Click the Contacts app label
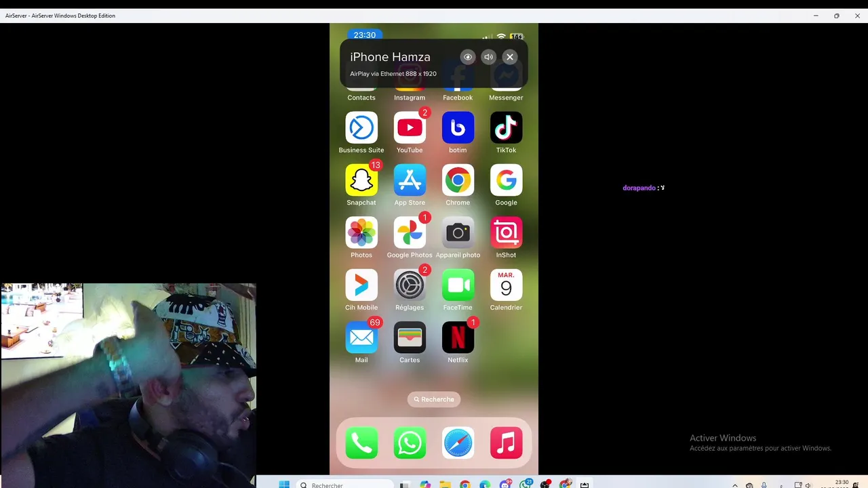Viewport: 868px width, 488px height. 361,98
